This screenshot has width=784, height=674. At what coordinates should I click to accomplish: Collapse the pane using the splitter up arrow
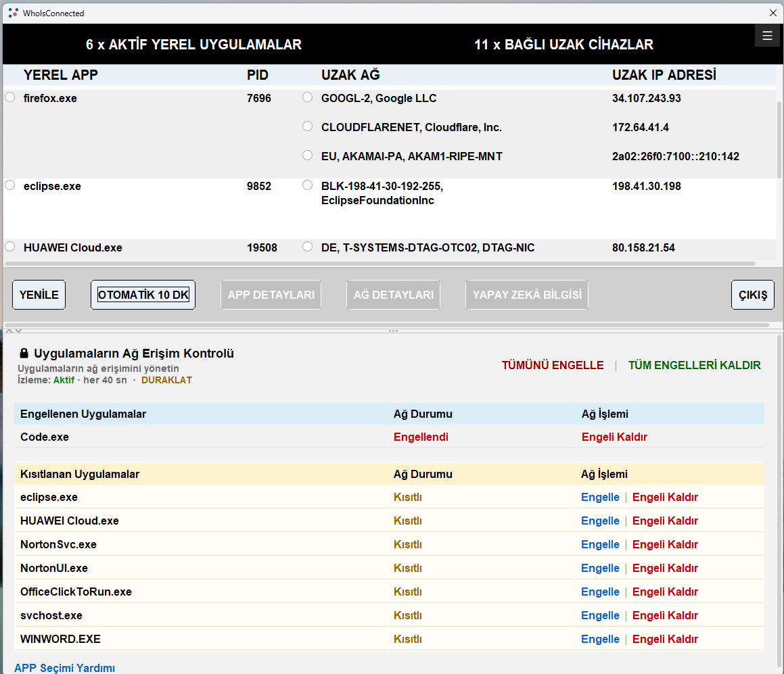pyautogui.click(x=9, y=331)
